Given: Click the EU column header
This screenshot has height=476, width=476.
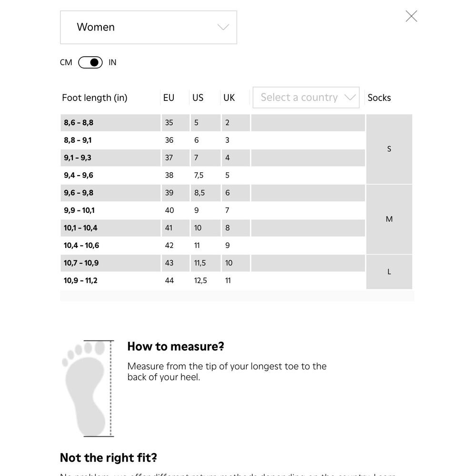Looking at the screenshot, I should [x=169, y=98].
